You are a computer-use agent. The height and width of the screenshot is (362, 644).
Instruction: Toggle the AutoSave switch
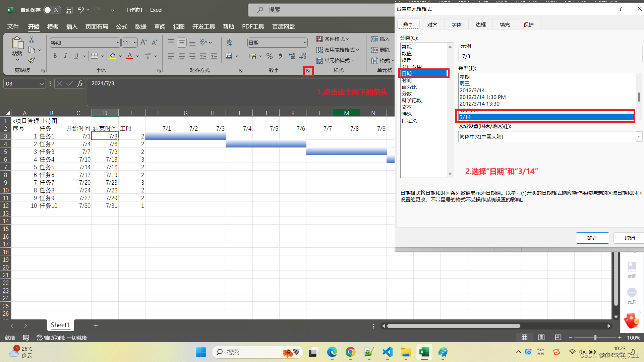(52, 10)
